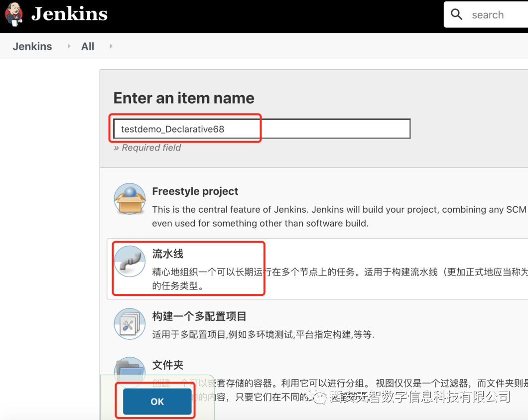This screenshot has width=528, height=420.
Task: Select the 流水线 pipe icon
Action: tap(130, 262)
